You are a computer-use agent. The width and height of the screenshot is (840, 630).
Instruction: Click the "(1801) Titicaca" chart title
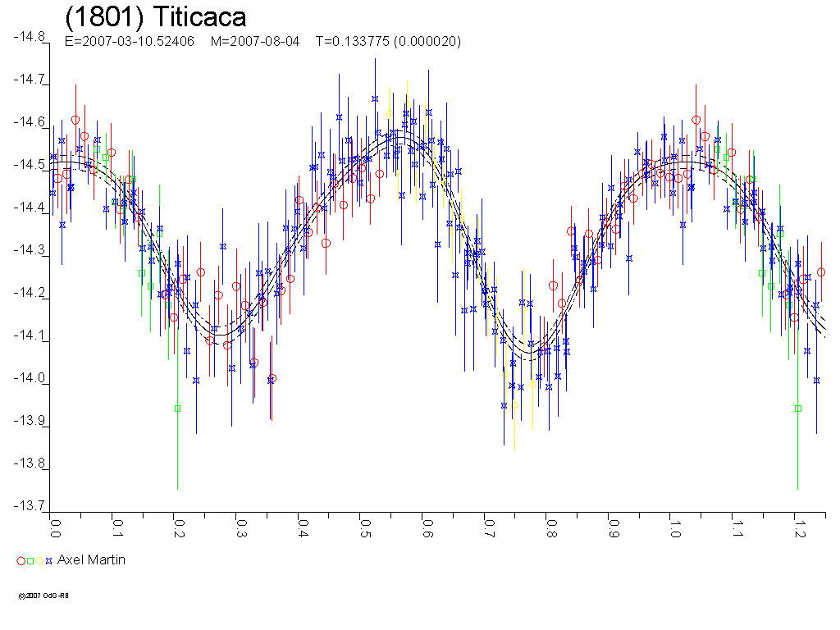point(155,18)
